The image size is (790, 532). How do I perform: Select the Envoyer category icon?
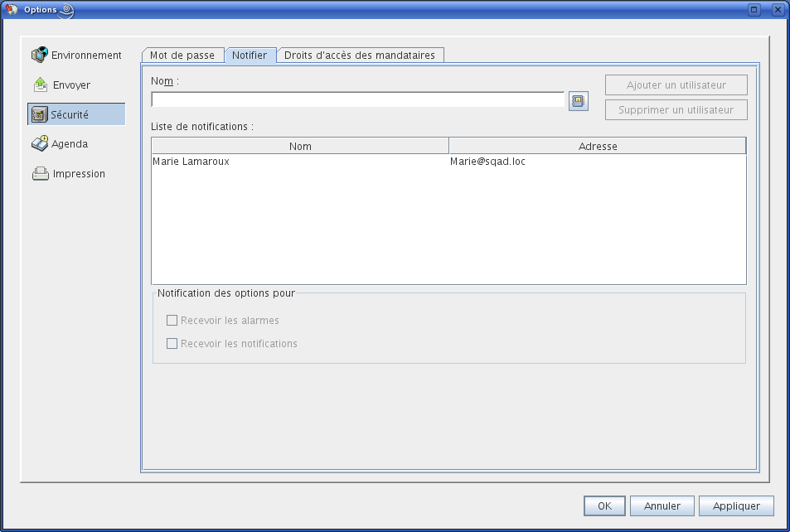click(x=39, y=84)
